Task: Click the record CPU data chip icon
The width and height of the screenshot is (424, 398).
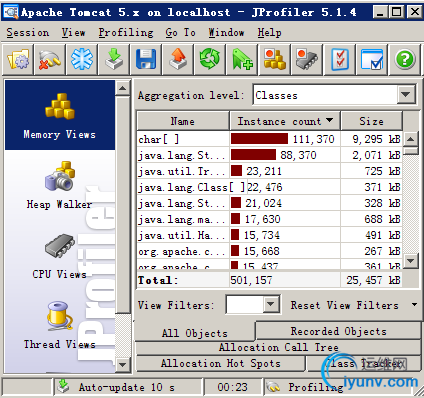Action: (x=306, y=60)
